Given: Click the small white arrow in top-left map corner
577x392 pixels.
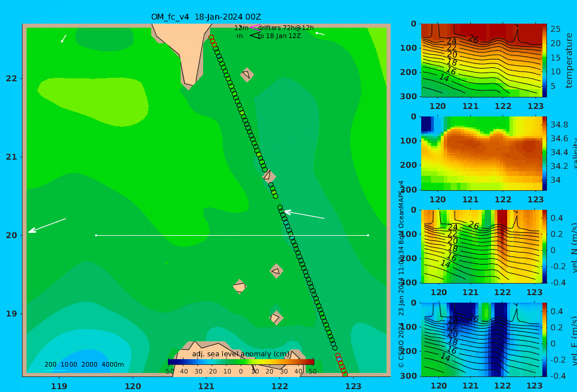Looking at the screenshot, I should pyautogui.click(x=63, y=39).
